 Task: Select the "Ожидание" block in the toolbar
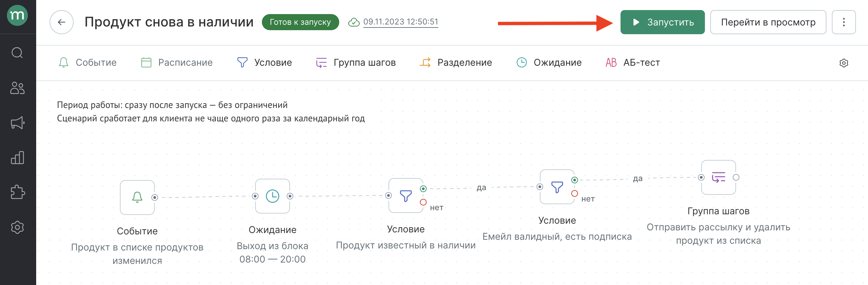549,63
